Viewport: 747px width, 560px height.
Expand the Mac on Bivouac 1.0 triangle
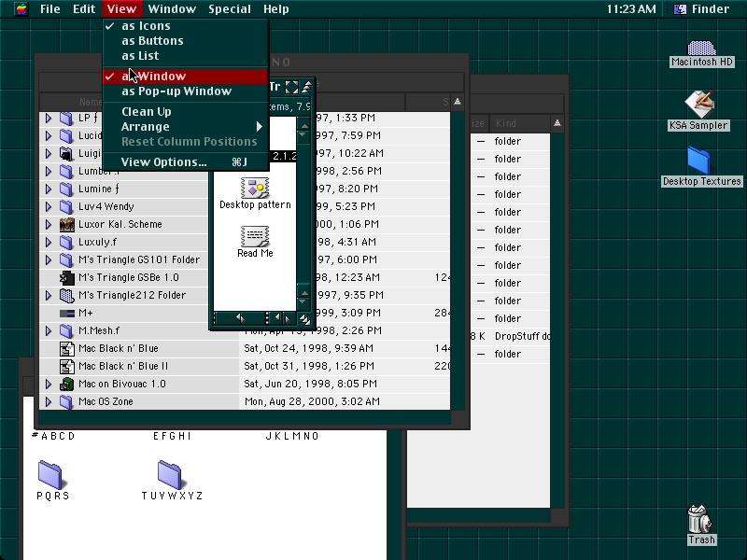(49, 384)
